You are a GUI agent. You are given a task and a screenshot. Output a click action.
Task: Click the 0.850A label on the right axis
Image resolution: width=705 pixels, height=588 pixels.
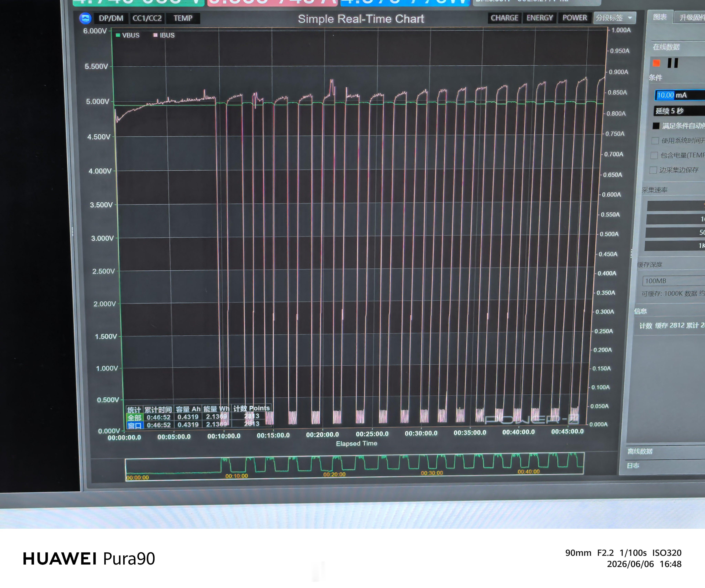click(617, 92)
